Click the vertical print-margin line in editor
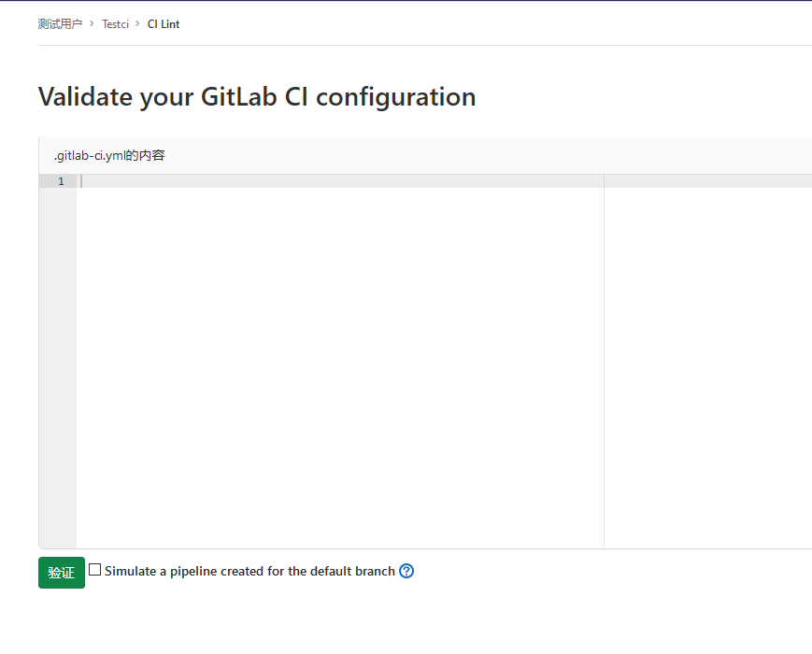The width and height of the screenshot is (812, 654). pyautogui.click(x=604, y=363)
